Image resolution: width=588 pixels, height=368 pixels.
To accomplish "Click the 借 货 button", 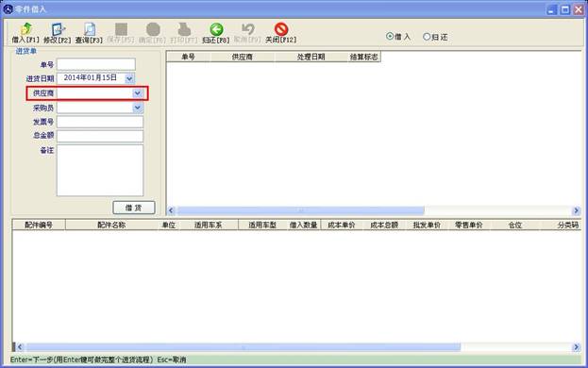I will point(134,208).
